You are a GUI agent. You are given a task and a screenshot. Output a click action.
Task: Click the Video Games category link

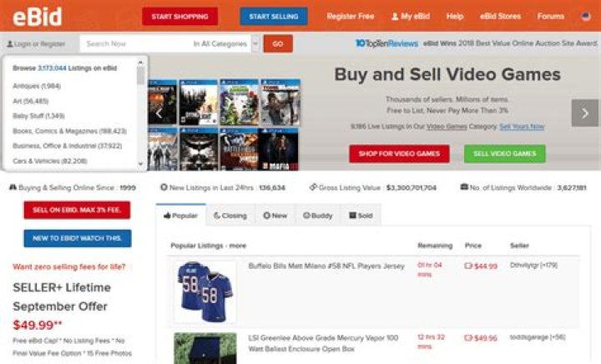(447, 126)
